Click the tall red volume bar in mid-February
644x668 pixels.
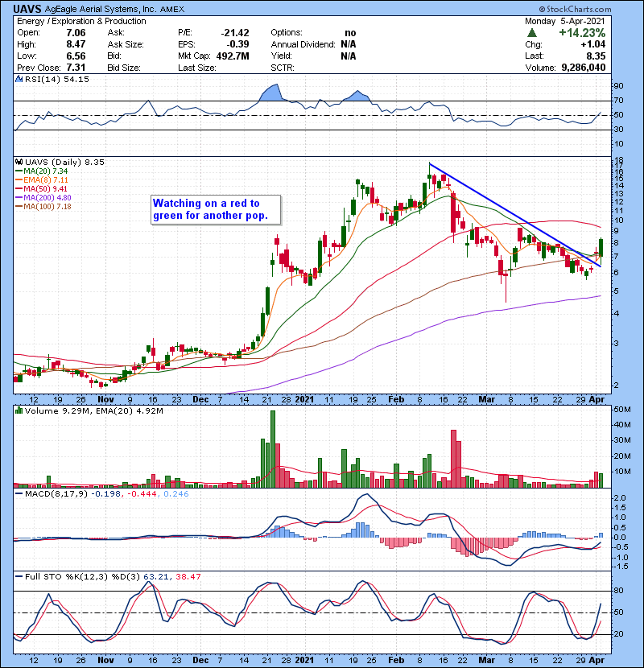pyautogui.click(x=453, y=459)
